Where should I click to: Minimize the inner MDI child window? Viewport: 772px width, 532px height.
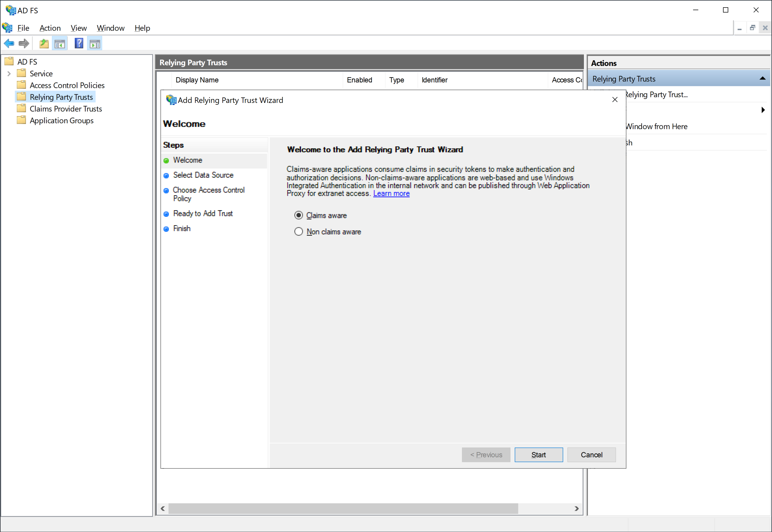[740, 28]
